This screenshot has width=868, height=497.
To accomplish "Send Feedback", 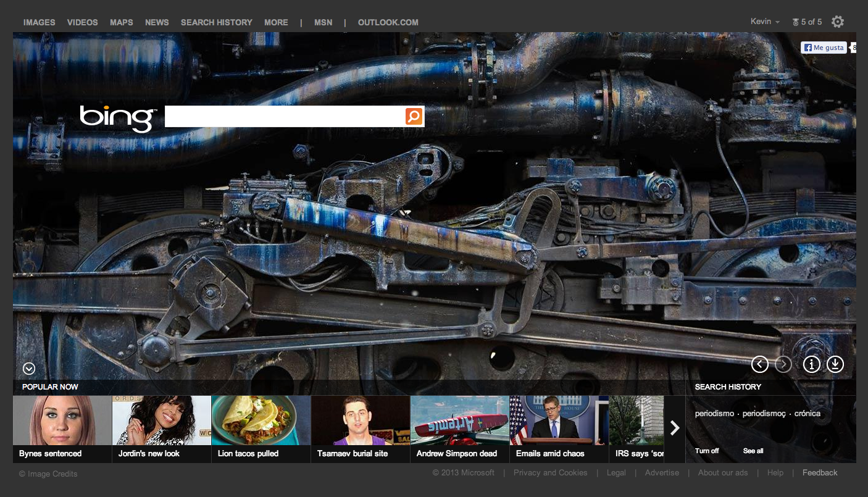I will [820, 473].
